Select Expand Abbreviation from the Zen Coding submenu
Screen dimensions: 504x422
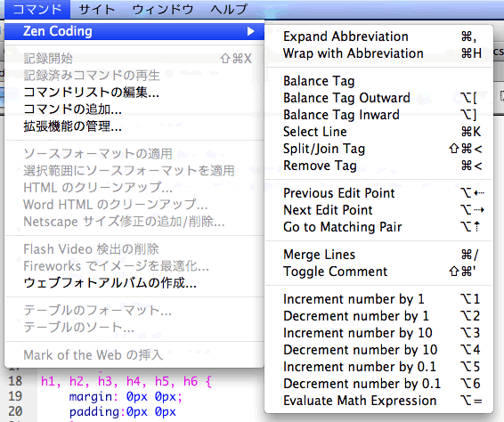[x=378, y=37]
